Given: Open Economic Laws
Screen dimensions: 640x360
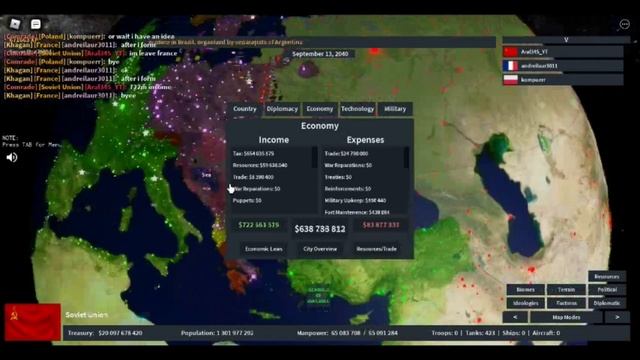Looking at the screenshot, I should point(263,249).
